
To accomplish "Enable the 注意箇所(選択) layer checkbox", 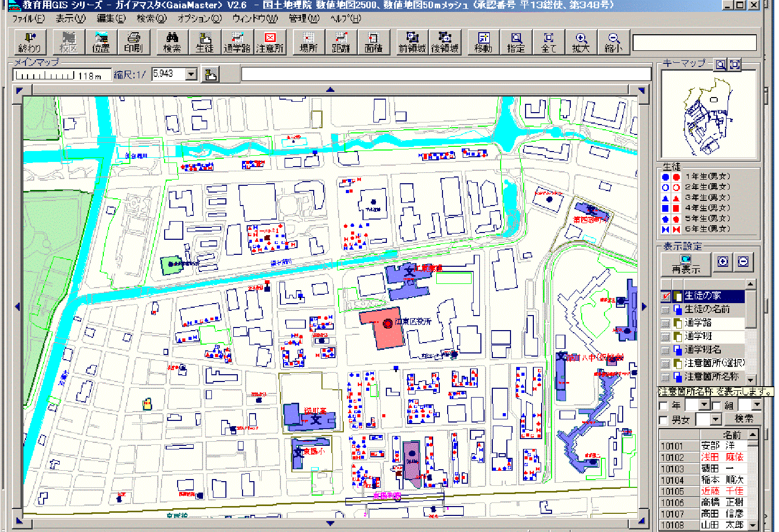I will coord(665,363).
